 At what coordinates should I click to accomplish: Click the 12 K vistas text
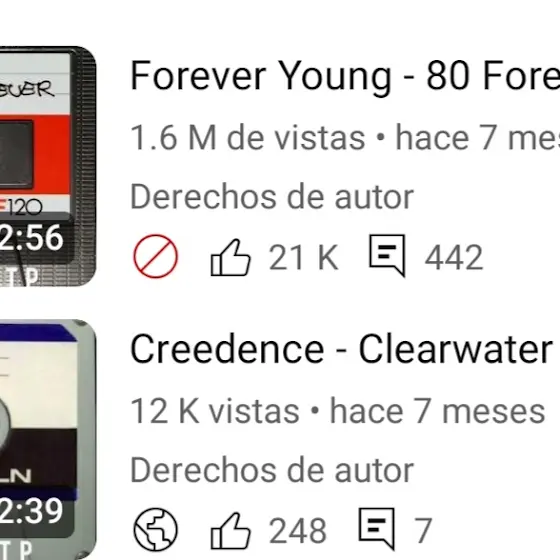click(x=215, y=411)
